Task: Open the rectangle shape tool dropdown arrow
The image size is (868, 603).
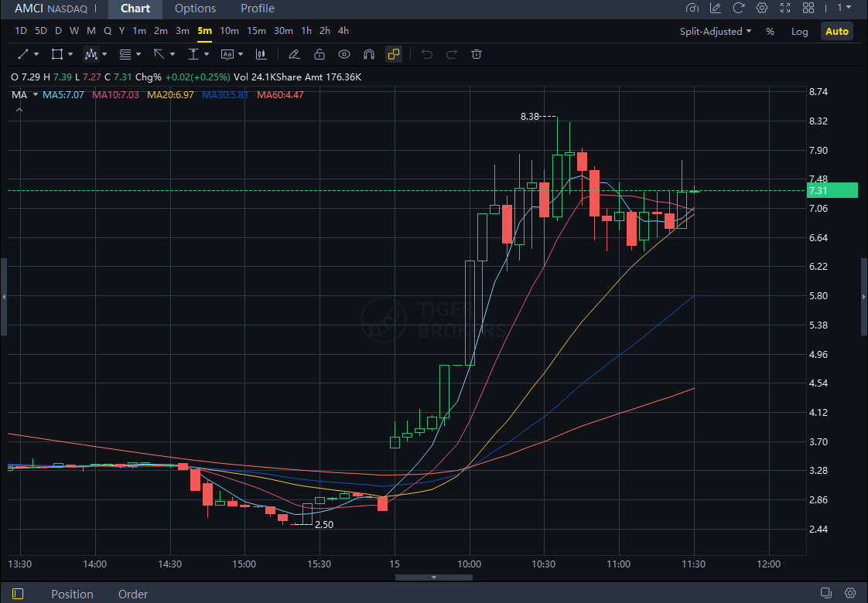Action: pos(70,54)
